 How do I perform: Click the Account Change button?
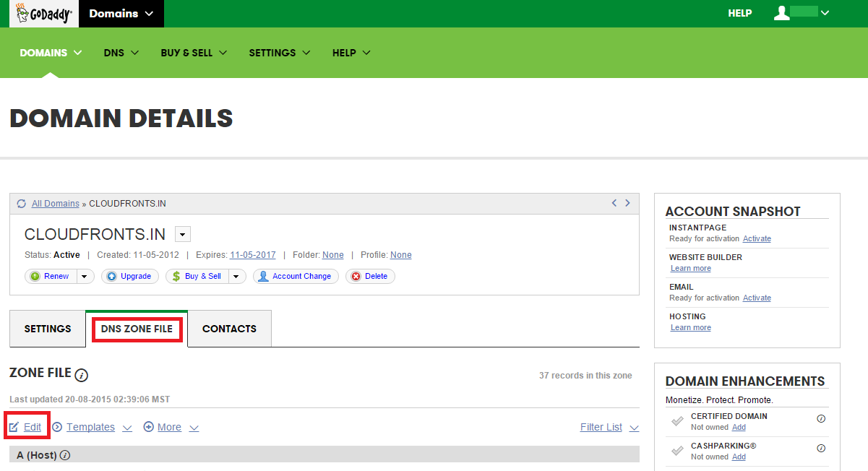point(296,276)
